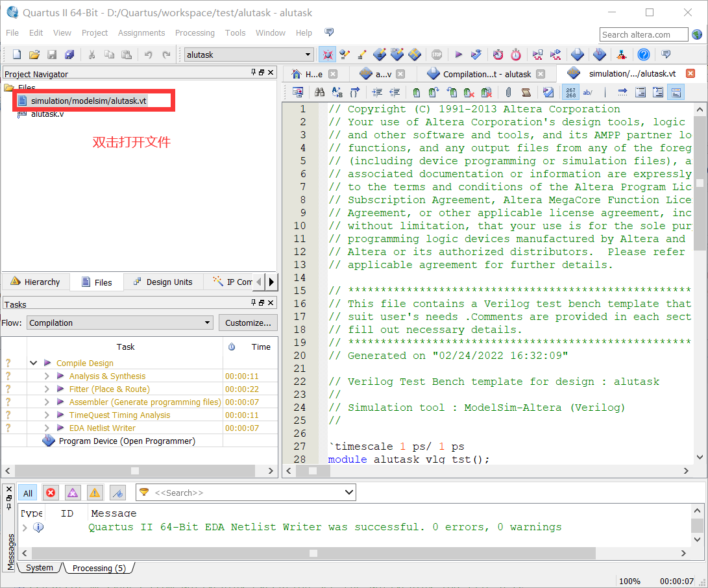Start compilation with the Play toolbar icon
The height and width of the screenshot is (588, 708).
[x=459, y=55]
